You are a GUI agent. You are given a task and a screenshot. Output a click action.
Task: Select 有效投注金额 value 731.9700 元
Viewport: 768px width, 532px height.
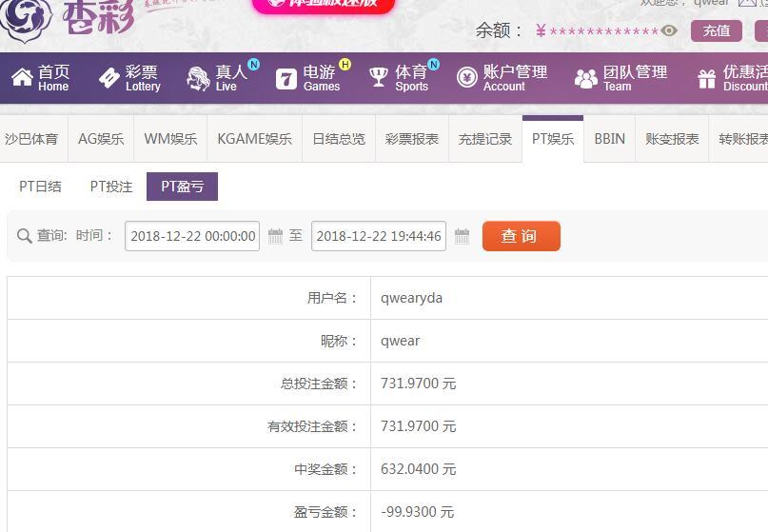point(419,426)
